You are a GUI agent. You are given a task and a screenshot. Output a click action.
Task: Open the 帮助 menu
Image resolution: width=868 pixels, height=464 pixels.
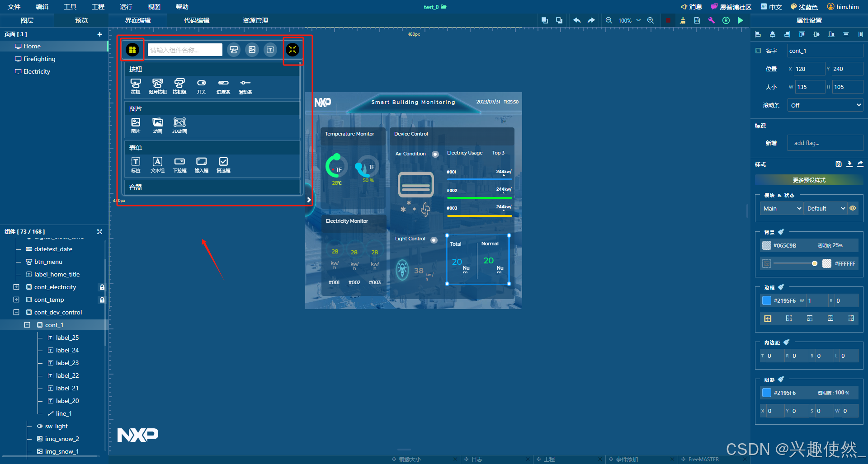[x=182, y=7]
